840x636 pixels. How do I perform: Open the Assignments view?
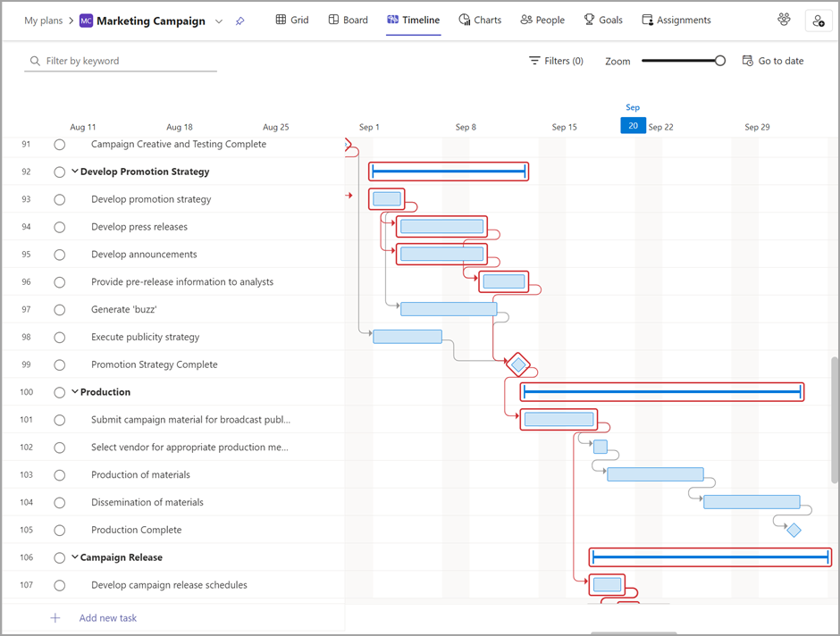coord(676,19)
